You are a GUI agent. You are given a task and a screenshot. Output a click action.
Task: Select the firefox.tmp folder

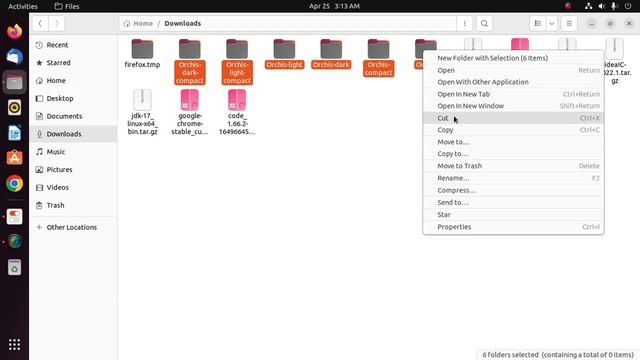pos(142,53)
